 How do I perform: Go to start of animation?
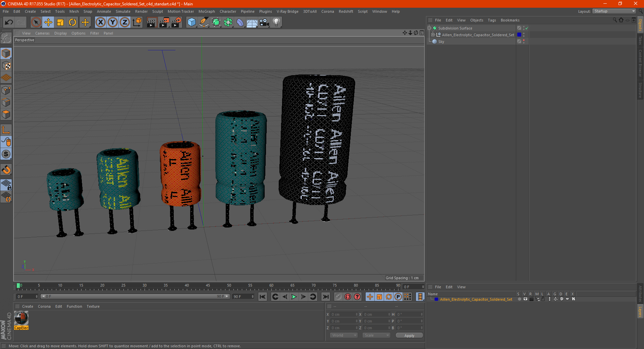pyautogui.click(x=263, y=297)
